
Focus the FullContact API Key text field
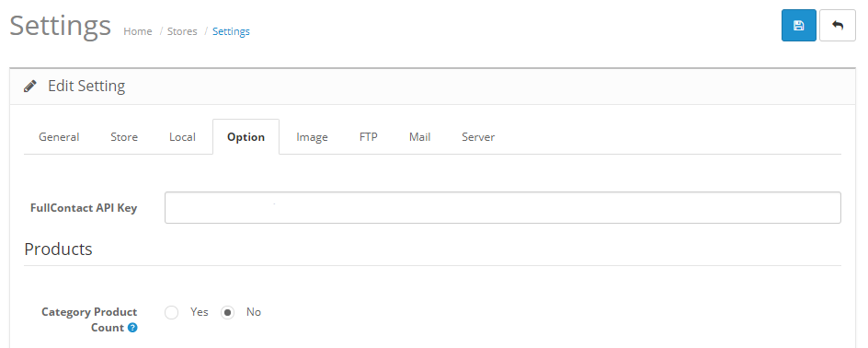503,208
